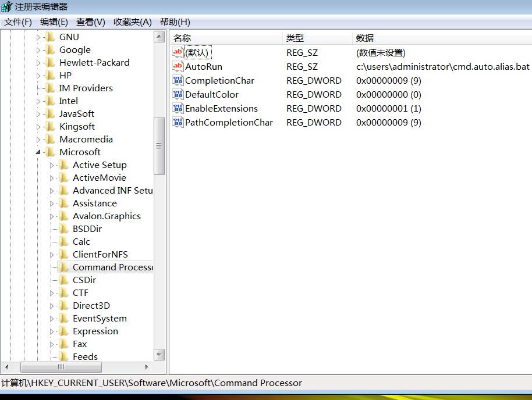Open the 查看(V) menu
The image size is (532, 400).
click(91, 22)
